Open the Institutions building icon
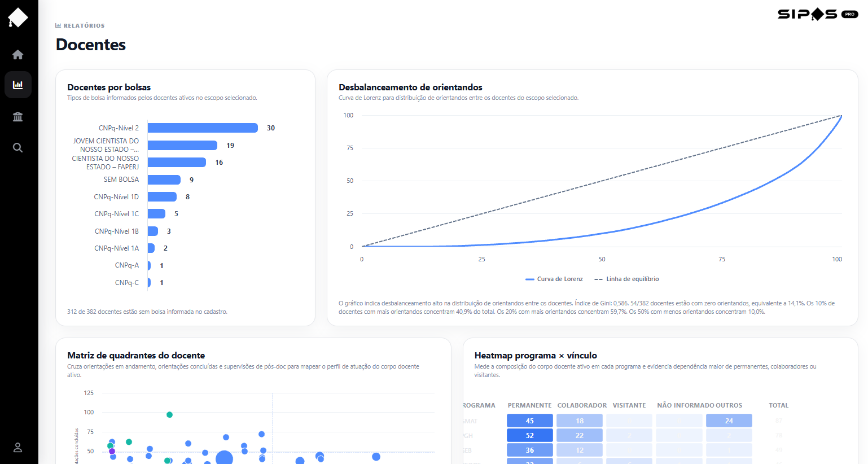 tap(18, 116)
